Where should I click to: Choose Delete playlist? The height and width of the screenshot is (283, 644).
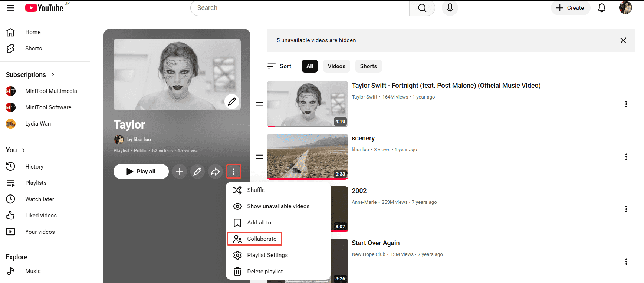(x=278, y=271)
